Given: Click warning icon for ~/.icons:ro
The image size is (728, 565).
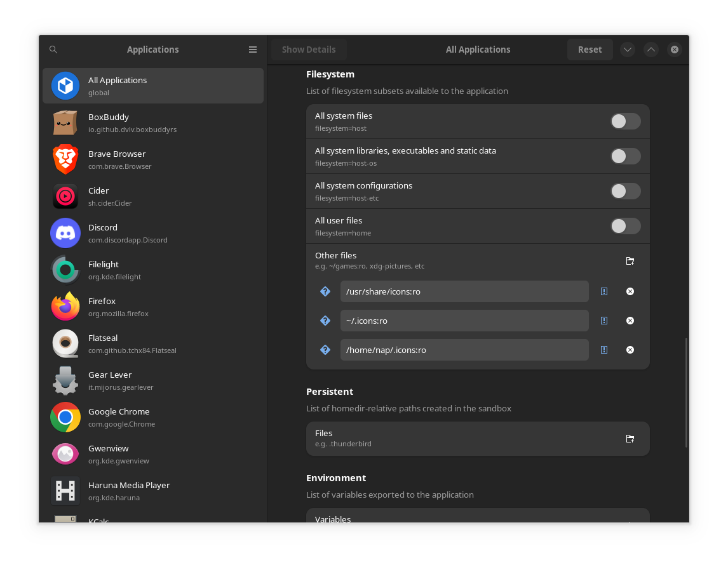Looking at the screenshot, I should pos(604,321).
